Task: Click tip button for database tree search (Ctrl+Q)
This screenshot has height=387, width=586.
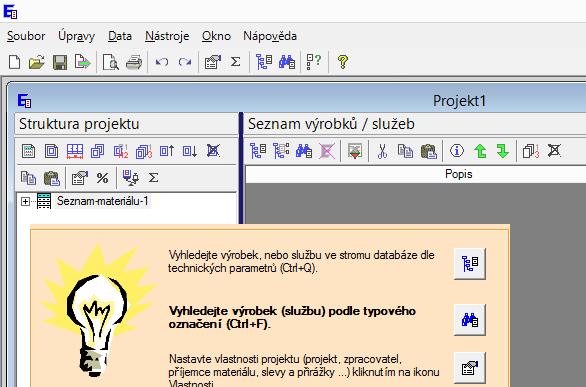Action: click(469, 263)
